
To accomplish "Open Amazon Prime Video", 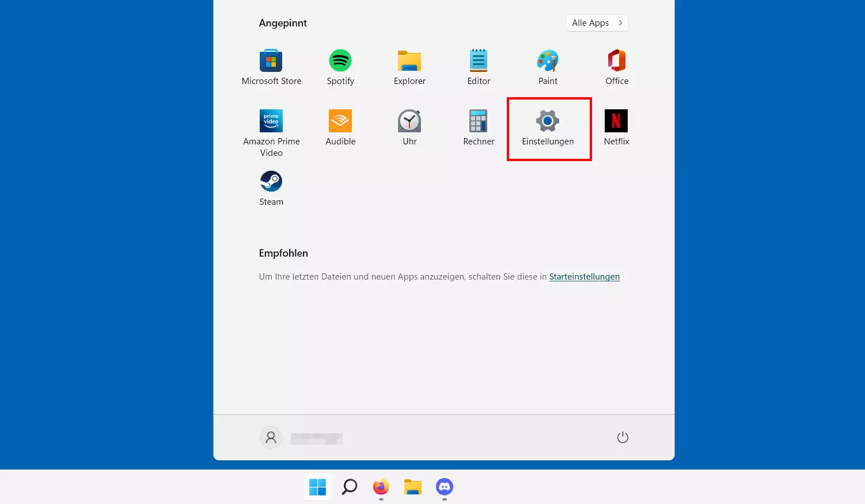I will click(271, 133).
